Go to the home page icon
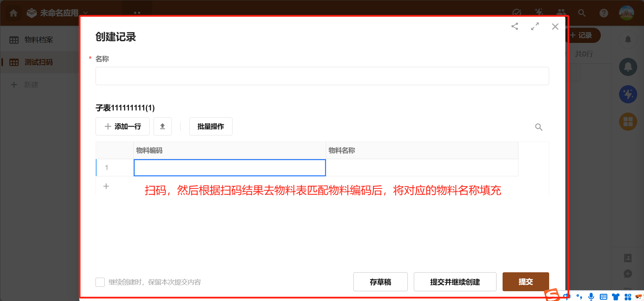The width and height of the screenshot is (644, 301). pyautogui.click(x=14, y=13)
